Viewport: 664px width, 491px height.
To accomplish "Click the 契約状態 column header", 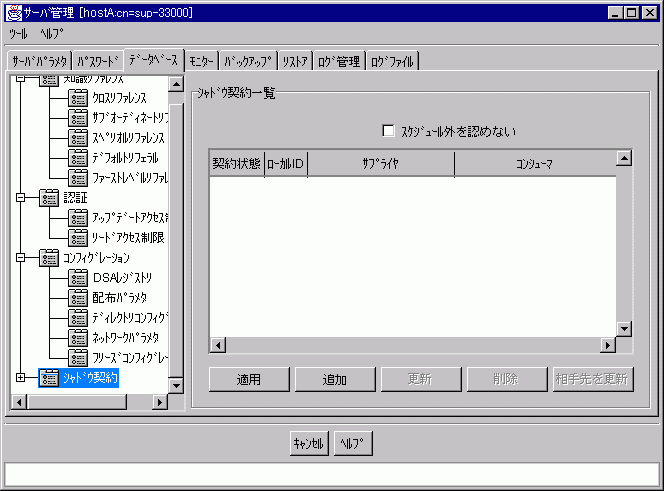I will pos(237,164).
